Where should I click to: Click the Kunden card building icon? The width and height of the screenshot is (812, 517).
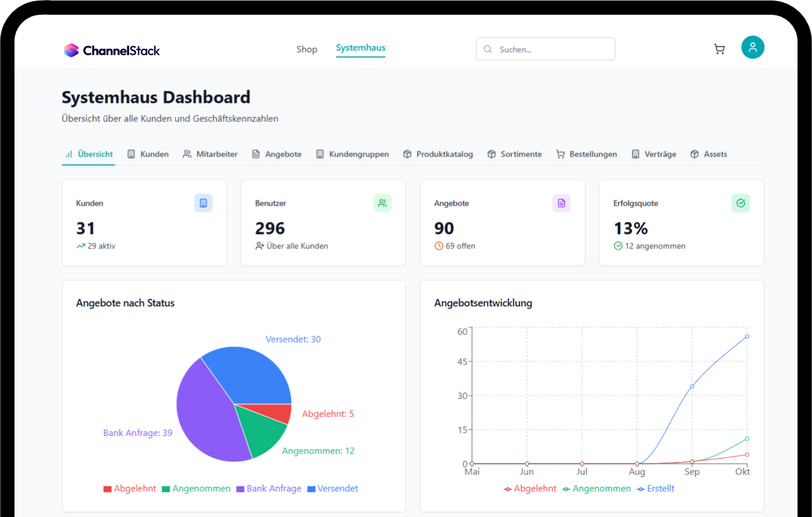[203, 203]
